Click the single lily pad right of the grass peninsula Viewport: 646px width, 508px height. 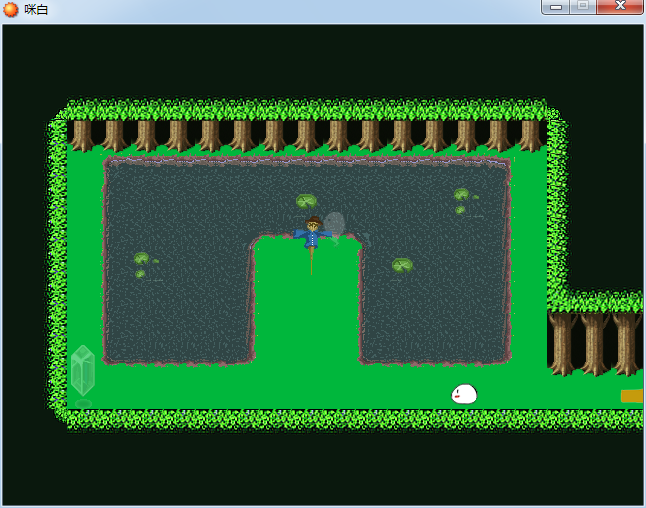[402, 265]
